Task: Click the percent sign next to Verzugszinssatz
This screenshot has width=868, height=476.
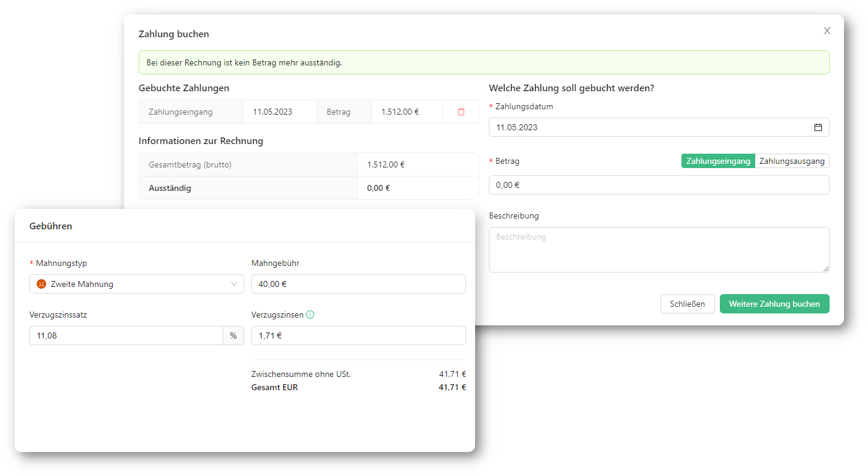Action: [233, 336]
